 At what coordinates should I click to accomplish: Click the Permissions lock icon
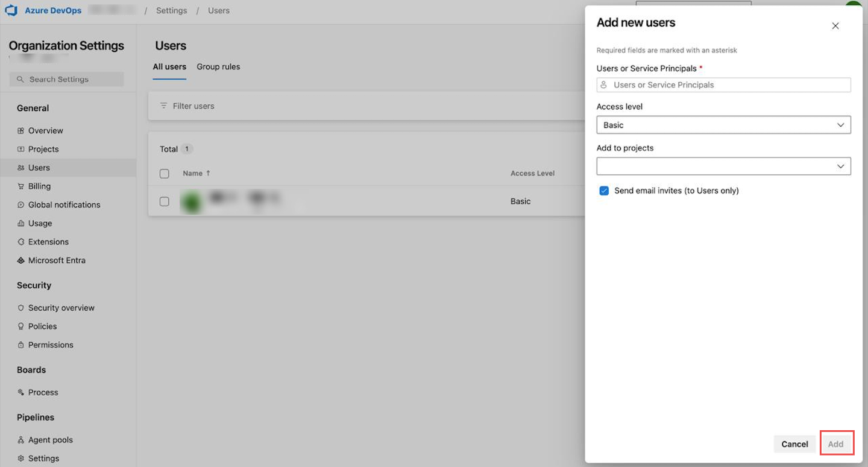(x=20, y=345)
